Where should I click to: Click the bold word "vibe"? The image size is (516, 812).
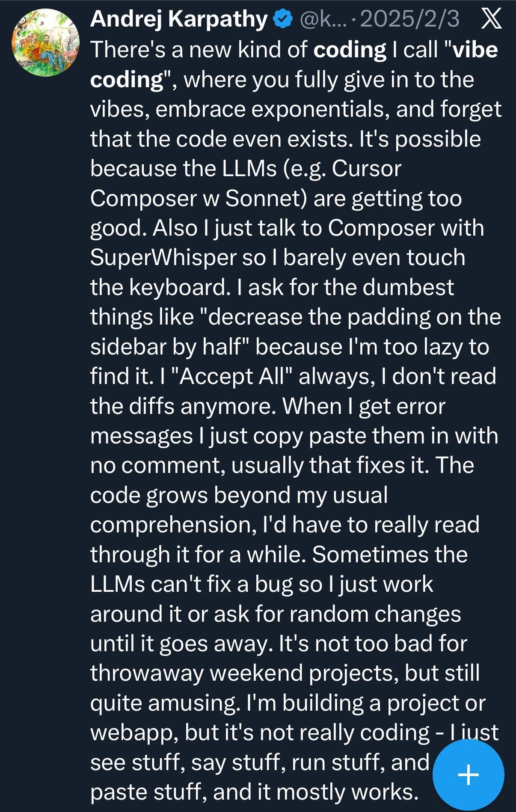475,50
